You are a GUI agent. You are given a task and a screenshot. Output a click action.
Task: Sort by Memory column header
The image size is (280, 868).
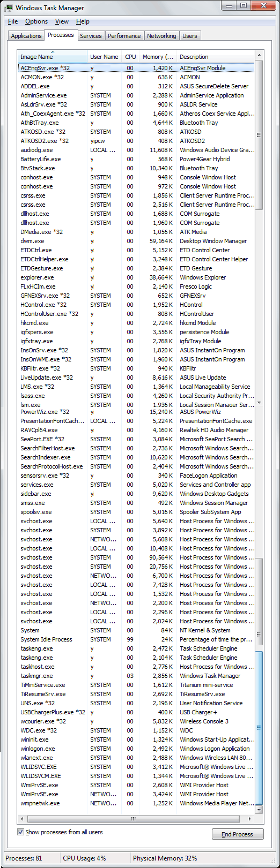[x=158, y=57]
